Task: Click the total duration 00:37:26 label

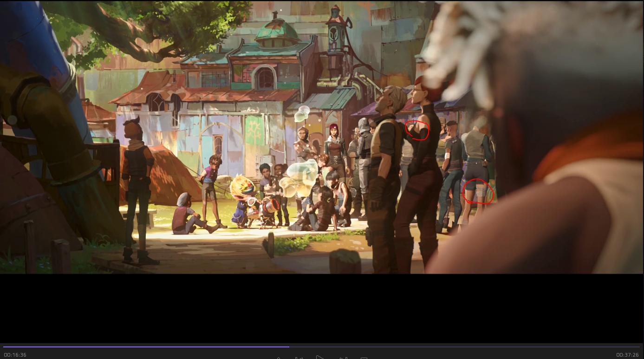Action: [627, 355]
